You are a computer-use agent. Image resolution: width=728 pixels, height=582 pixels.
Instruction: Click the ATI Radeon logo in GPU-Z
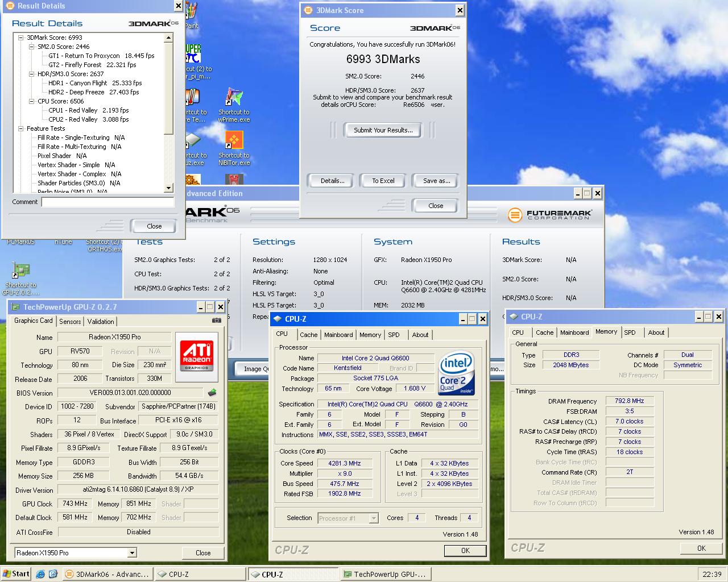click(x=196, y=356)
